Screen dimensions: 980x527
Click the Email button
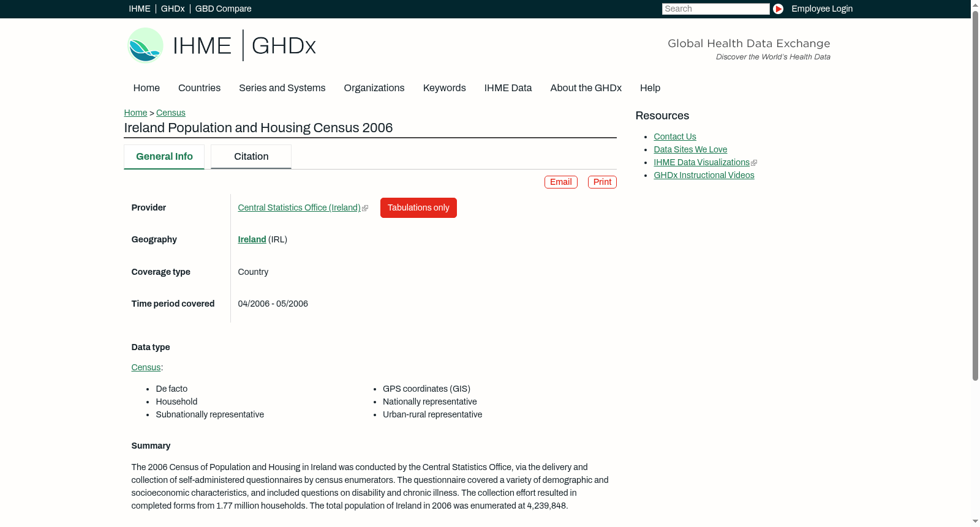pyautogui.click(x=561, y=182)
